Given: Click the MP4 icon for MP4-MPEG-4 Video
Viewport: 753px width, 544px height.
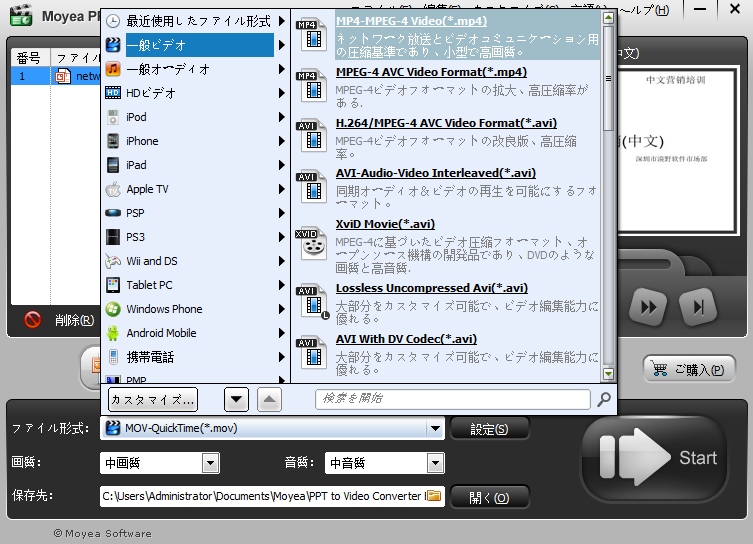Looking at the screenshot, I should point(312,35).
